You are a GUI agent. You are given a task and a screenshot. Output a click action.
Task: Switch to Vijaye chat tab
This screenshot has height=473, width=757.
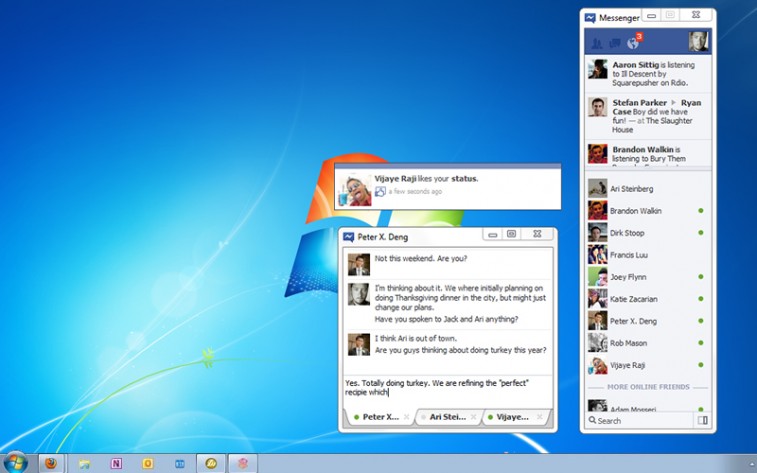point(514,417)
